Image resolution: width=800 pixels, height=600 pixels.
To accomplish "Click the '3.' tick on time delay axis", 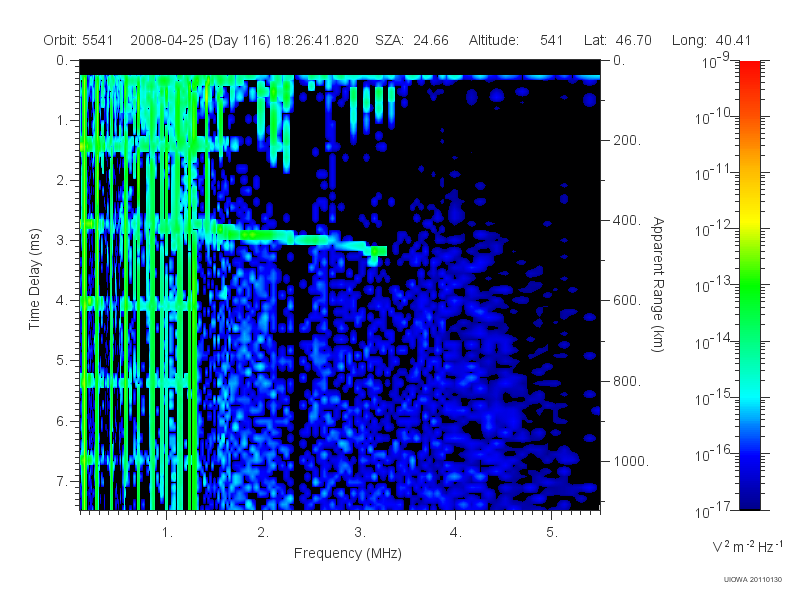I will [62, 240].
